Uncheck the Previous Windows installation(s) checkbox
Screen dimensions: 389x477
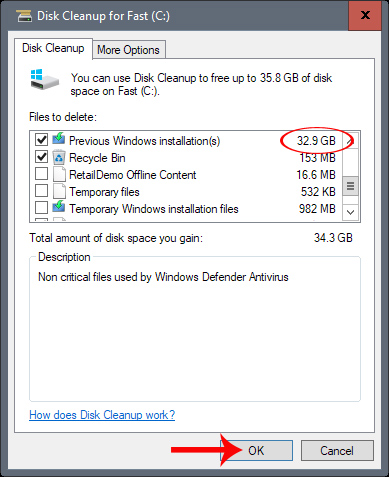click(x=41, y=140)
